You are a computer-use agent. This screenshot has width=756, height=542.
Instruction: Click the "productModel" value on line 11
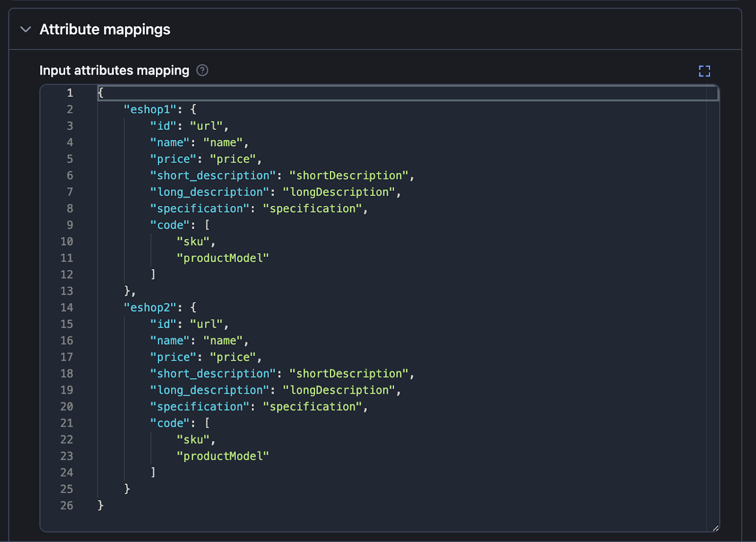(223, 258)
